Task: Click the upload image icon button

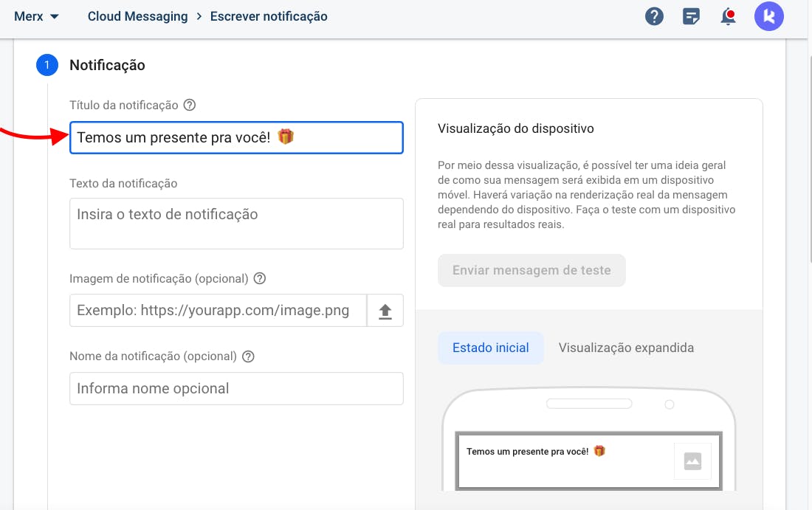Action: pyautogui.click(x=385, y=311)
